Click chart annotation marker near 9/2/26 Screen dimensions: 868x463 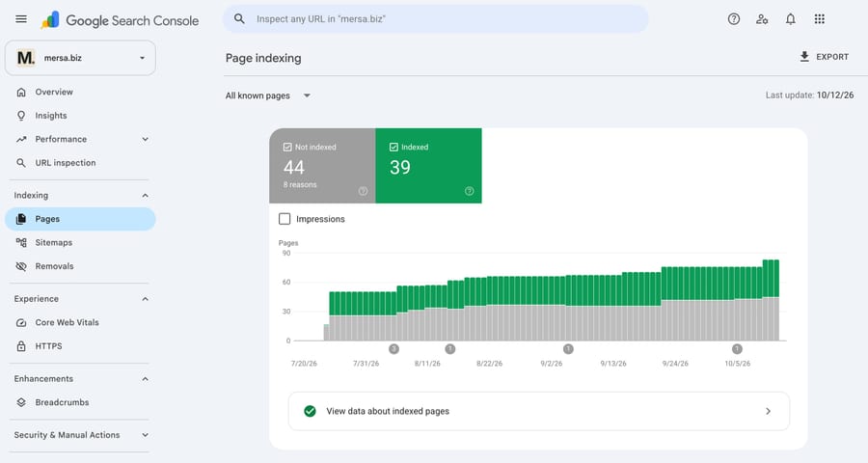(x=568, y=349)
